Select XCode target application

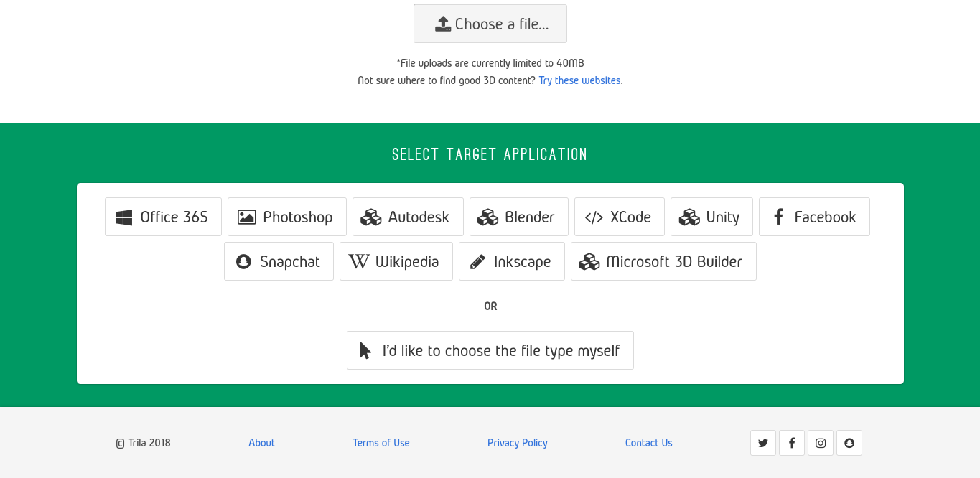pyautogui.click(x=620, y=217)
